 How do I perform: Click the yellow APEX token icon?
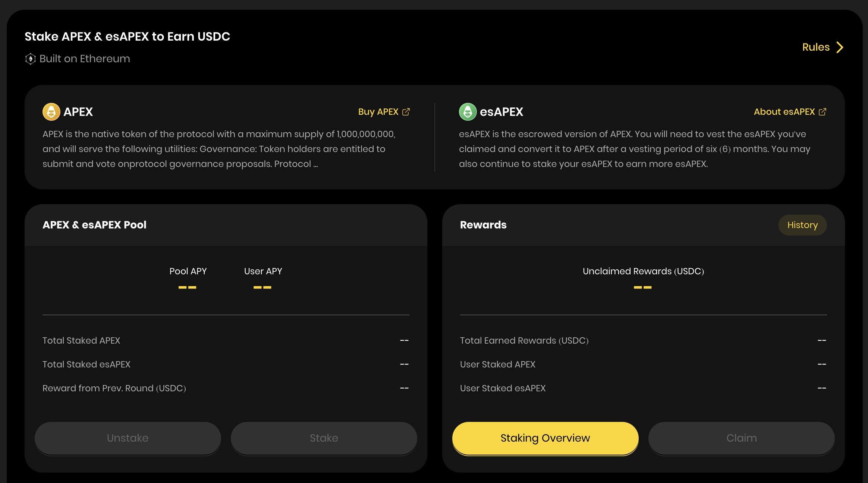coord(51,112)
